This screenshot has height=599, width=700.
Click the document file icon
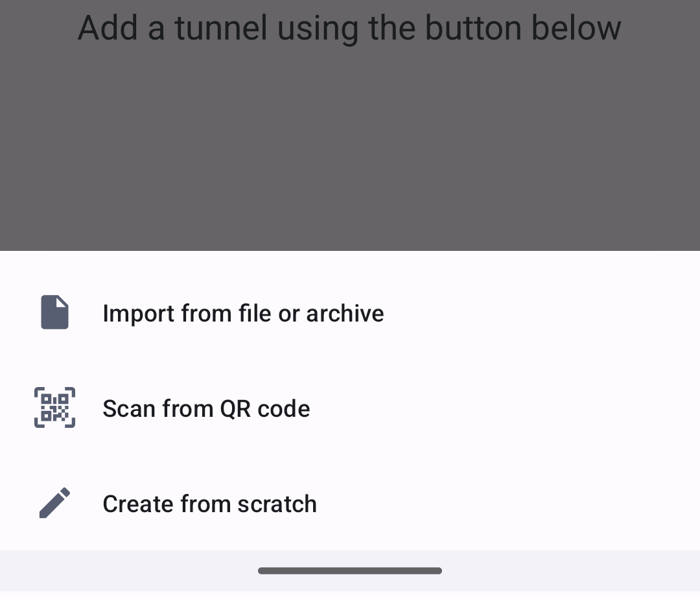point(54,312)
